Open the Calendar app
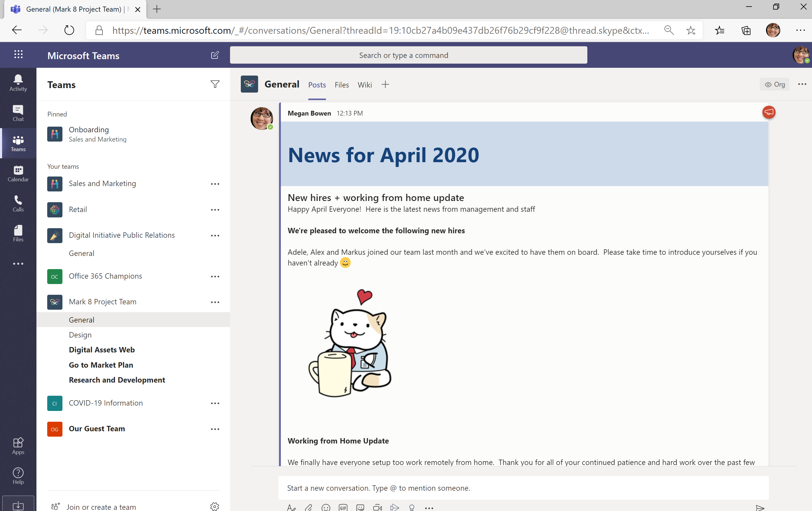This screenshot has height=511, width=812. point(18,173)
